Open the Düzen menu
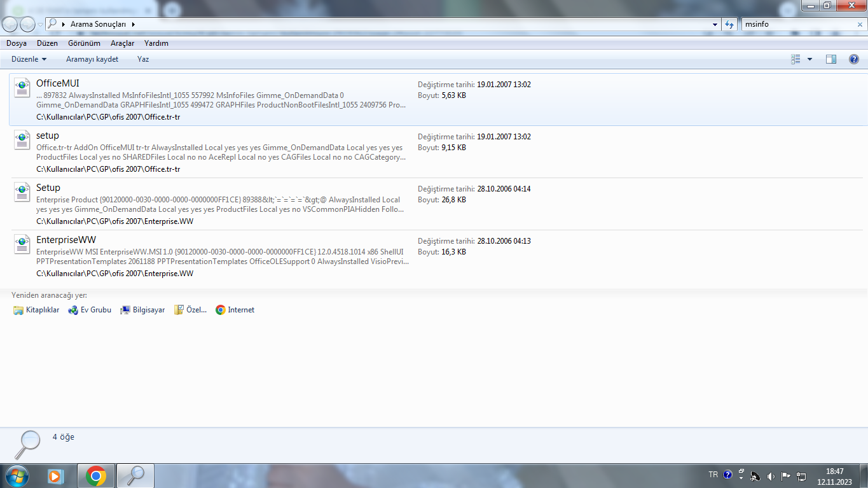The image size is (868, 488). click(x=47, y=43)
